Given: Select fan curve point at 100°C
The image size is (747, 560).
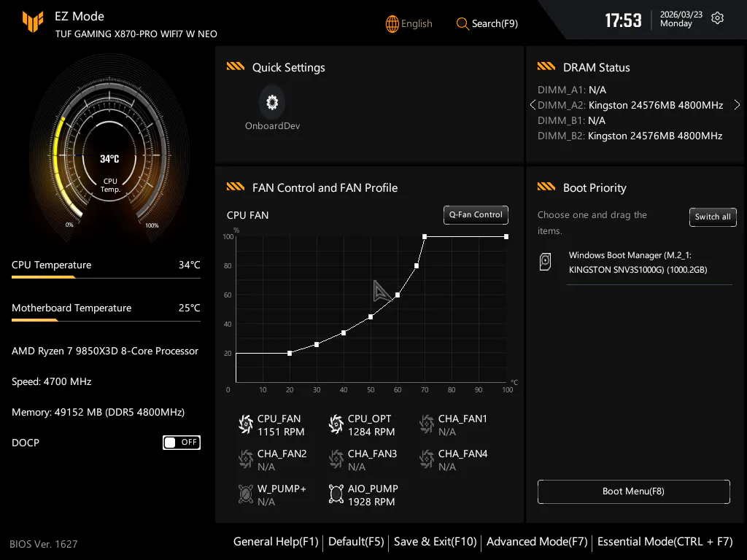Looking at the screenshot, I should [506, 237].
